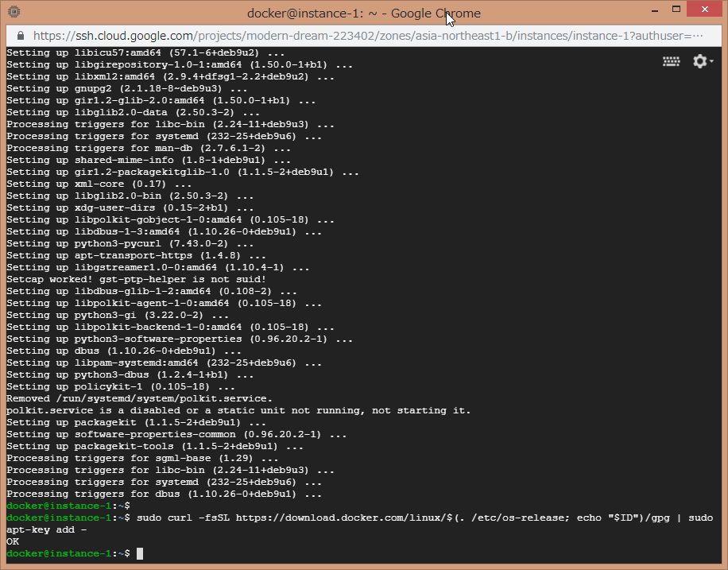
Task: Click 'polkit.service is a disabled or a static unit' line
Action: (238, 411)
